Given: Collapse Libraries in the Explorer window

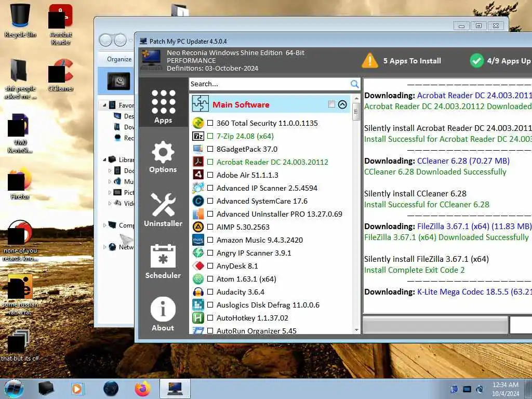Looking at the screenshot, I should 104,160.
